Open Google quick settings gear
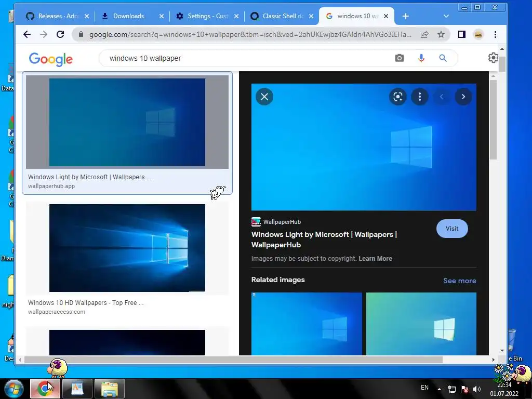Viewport: 532px width, 399px height. coord(493,58)
